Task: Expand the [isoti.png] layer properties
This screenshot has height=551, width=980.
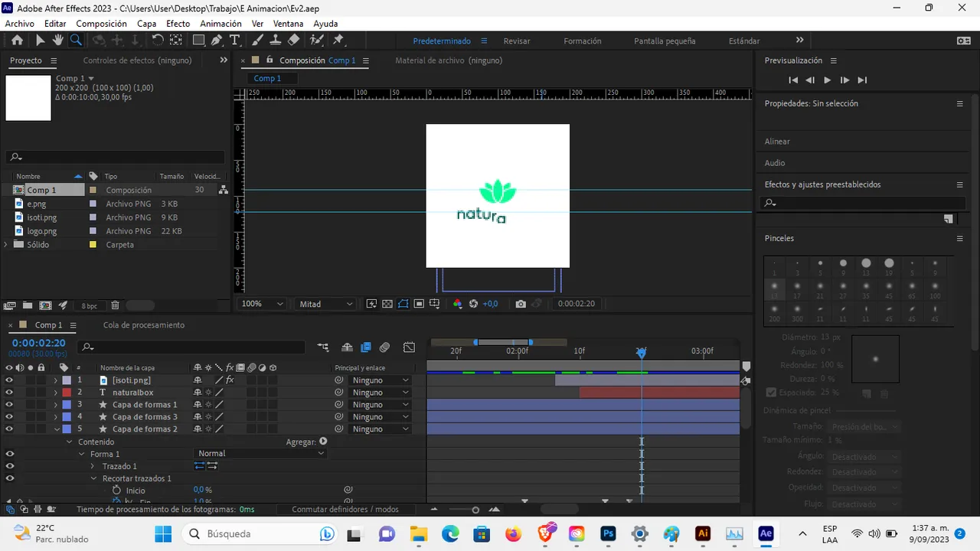Action: [56, 380]
